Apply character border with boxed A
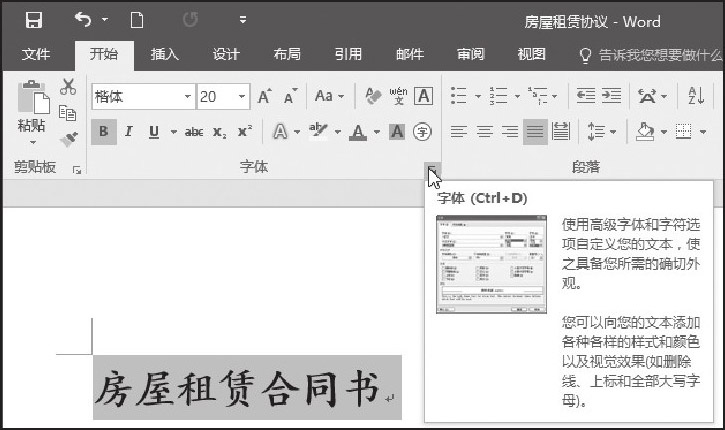 pyautogui.click(x=424, y=96)
